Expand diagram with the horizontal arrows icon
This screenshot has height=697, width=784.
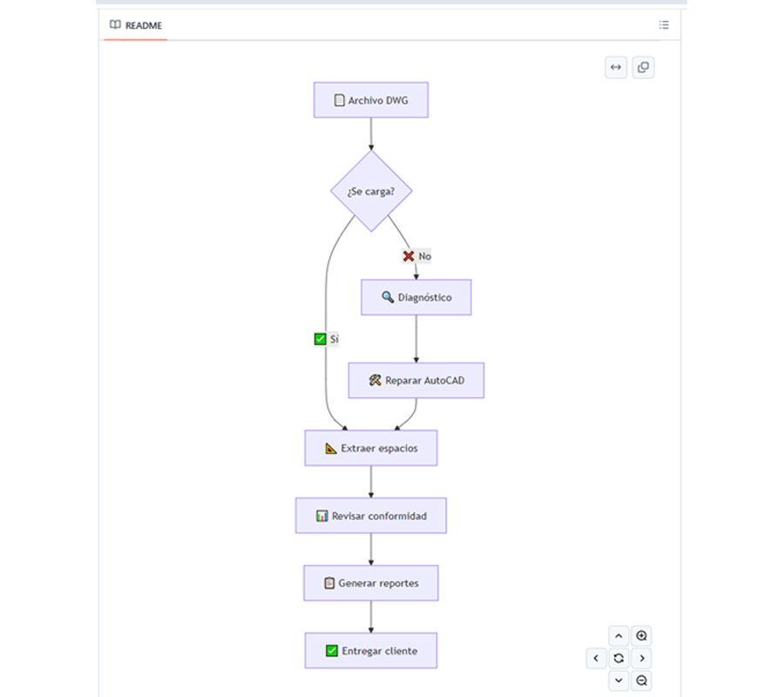[x=616, y=67]
